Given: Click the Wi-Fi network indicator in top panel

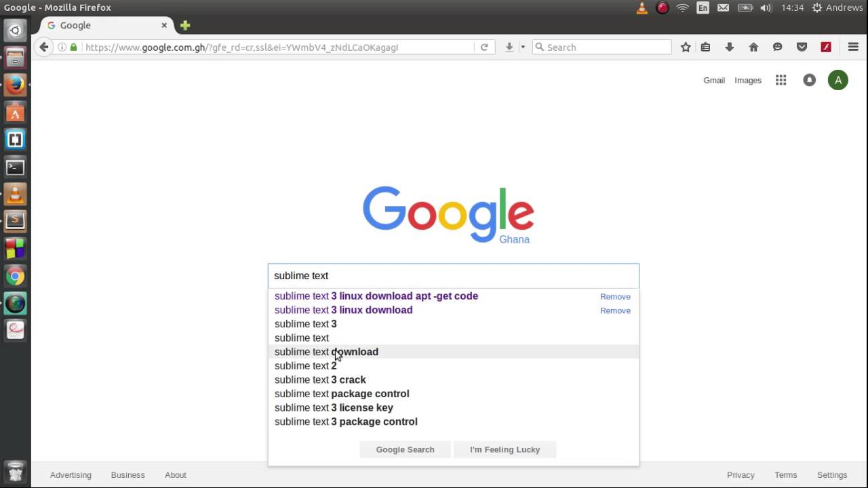Looking at the screenshot, I should click(682, 7).
